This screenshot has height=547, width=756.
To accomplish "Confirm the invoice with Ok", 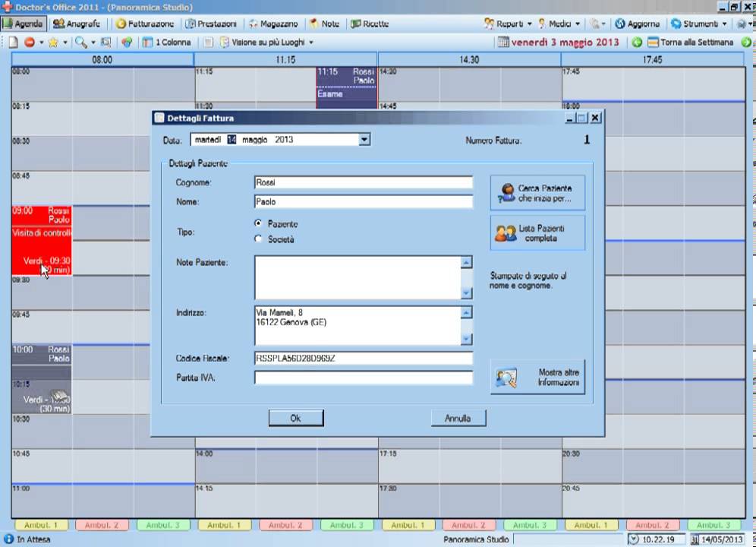I will [x=296, y=418].
